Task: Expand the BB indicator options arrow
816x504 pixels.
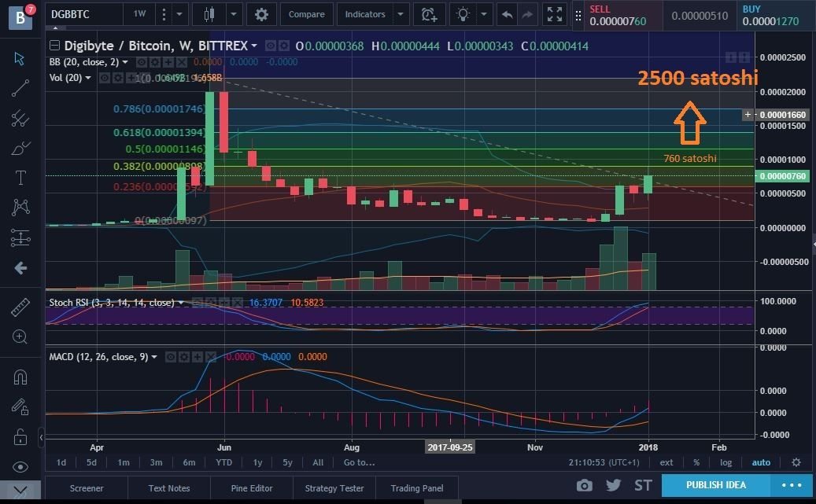Action: point(125,62)
